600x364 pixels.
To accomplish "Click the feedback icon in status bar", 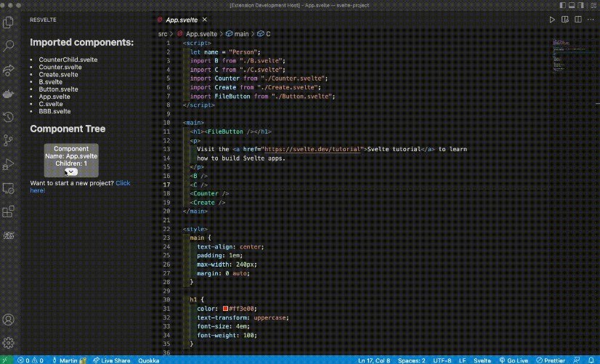I will pos(577,360).
